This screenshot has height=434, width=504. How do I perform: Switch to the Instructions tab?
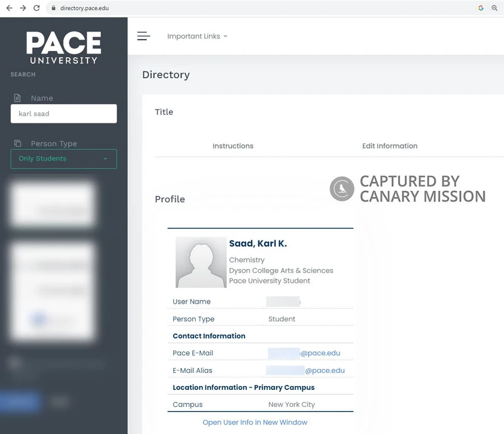pos(232,146)
